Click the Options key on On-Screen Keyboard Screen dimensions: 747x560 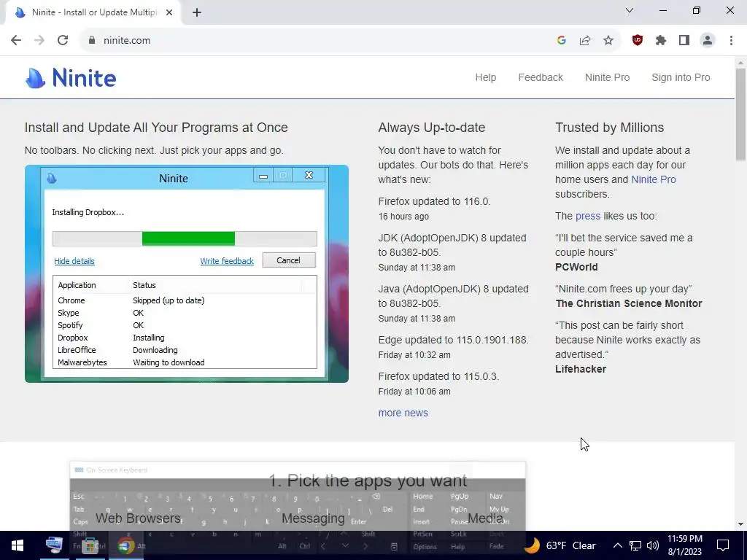pyautogui.click(x=425, y=547)
